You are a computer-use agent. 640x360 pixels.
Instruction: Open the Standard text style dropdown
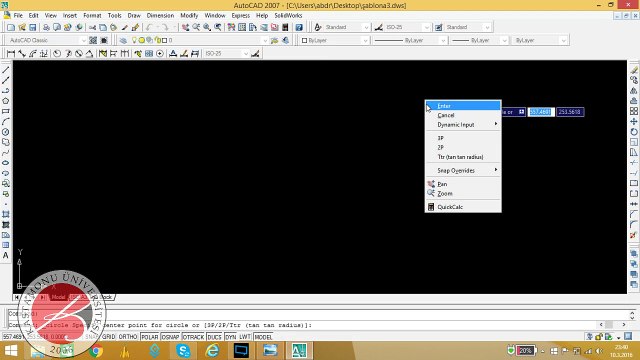(366, 27)
